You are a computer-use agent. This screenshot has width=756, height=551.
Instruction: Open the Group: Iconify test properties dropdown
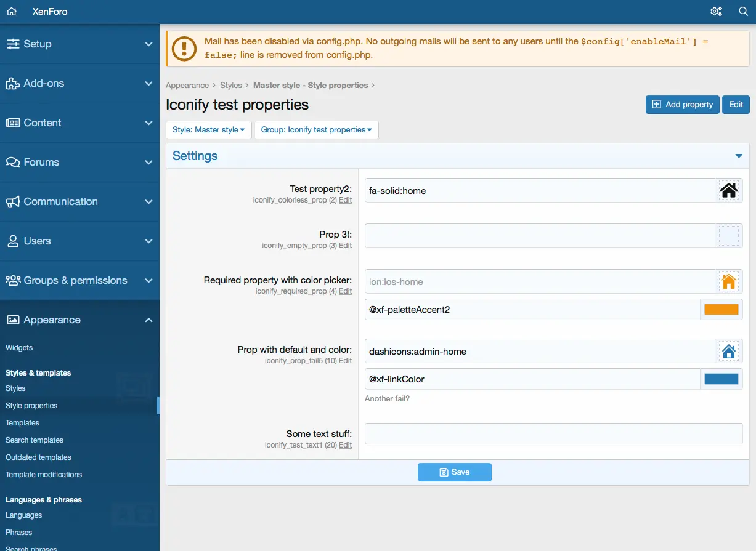click(316, 130)
